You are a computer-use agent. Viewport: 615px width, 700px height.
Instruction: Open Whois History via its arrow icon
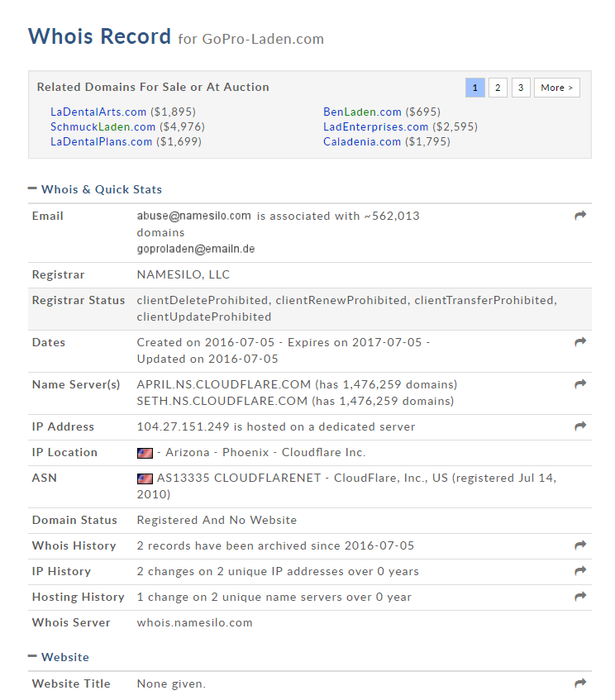pos(579,545)
